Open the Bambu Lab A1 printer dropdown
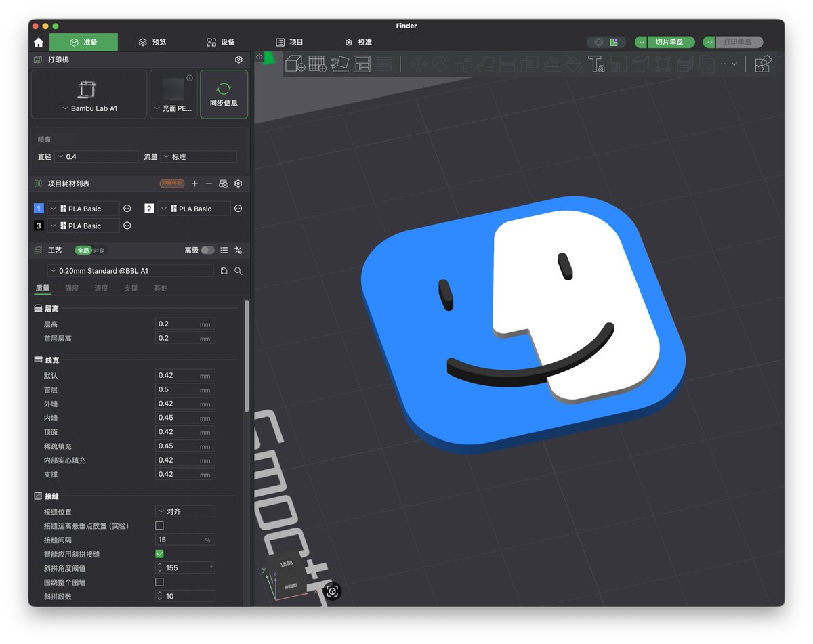Viewport: 813px width, 644px height. [89, 94]
